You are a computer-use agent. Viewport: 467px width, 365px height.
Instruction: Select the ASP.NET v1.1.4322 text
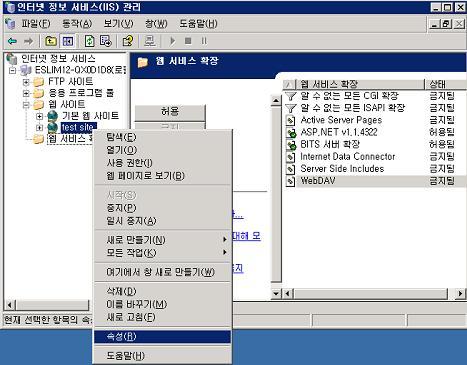coord(339,132)
